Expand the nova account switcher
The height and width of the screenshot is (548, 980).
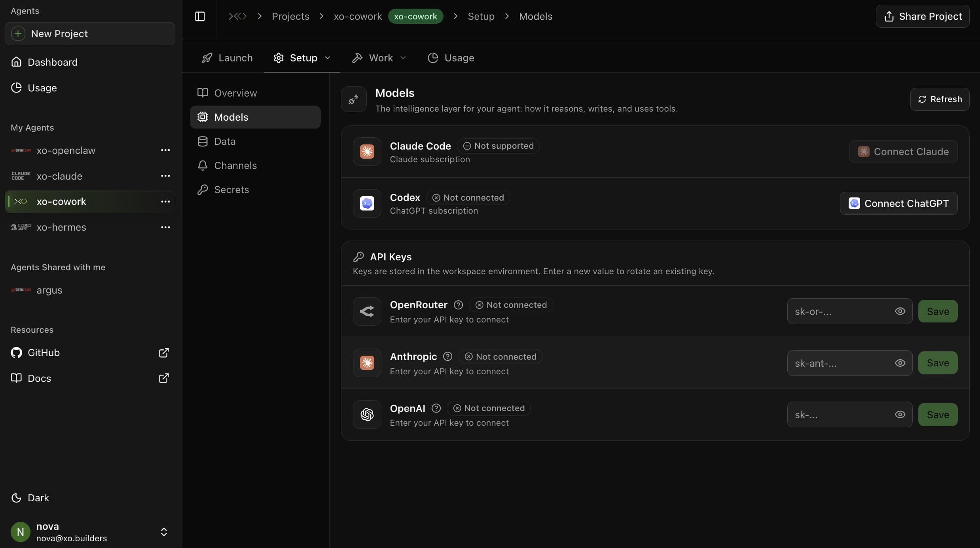pyautogui.click(x=164, y=532)
